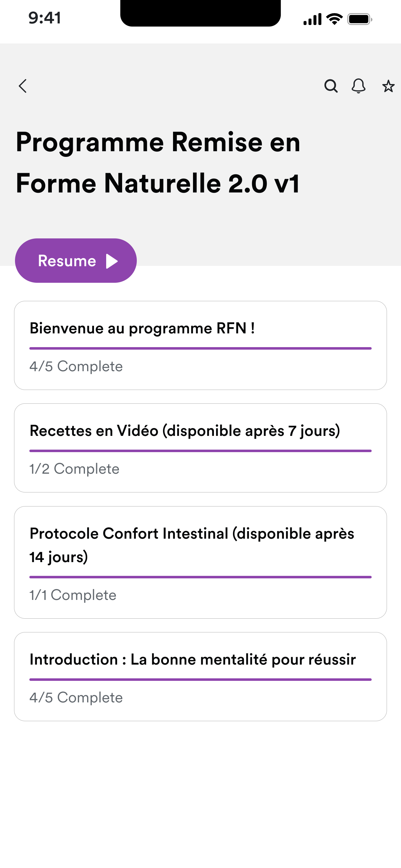Open search with magnifier icon
Screen dimensions: 401x868
tap(331, 86)
